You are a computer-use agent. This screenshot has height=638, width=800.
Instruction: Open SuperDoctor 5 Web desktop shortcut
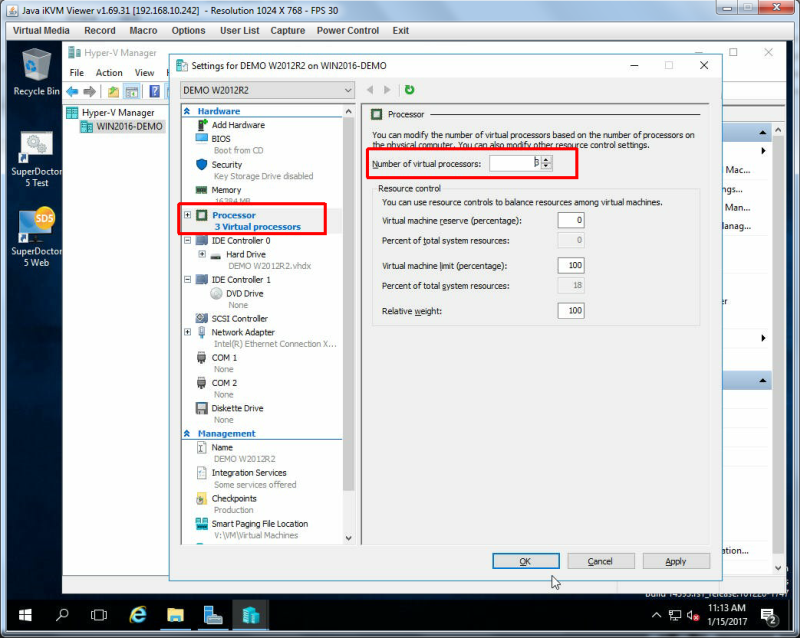pyautogui.click(x=36, y=238)
